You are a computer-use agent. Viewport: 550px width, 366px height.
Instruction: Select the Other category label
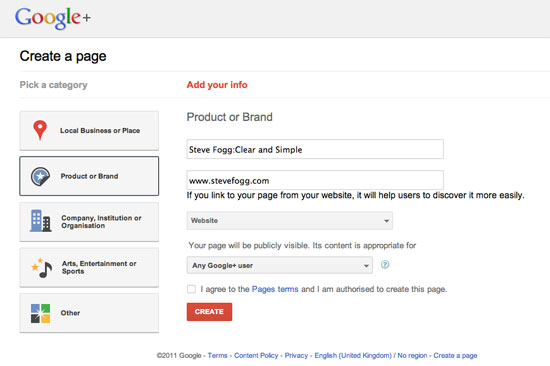70,313
